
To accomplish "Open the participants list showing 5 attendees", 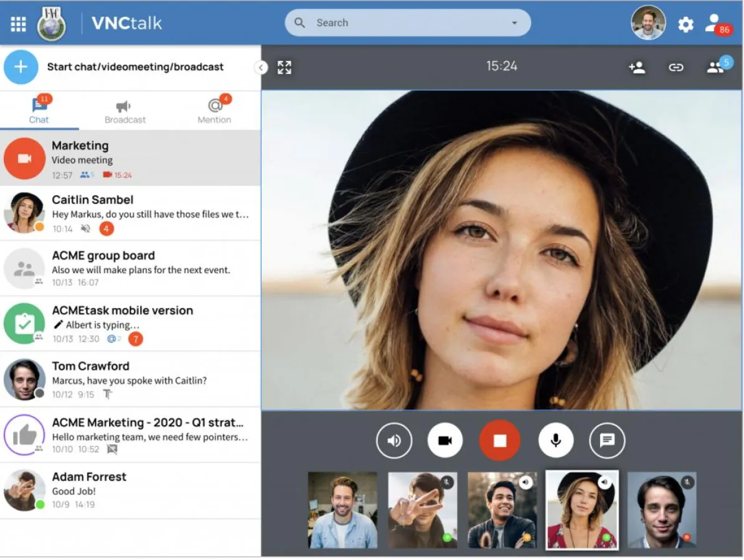I will [716, 67].
